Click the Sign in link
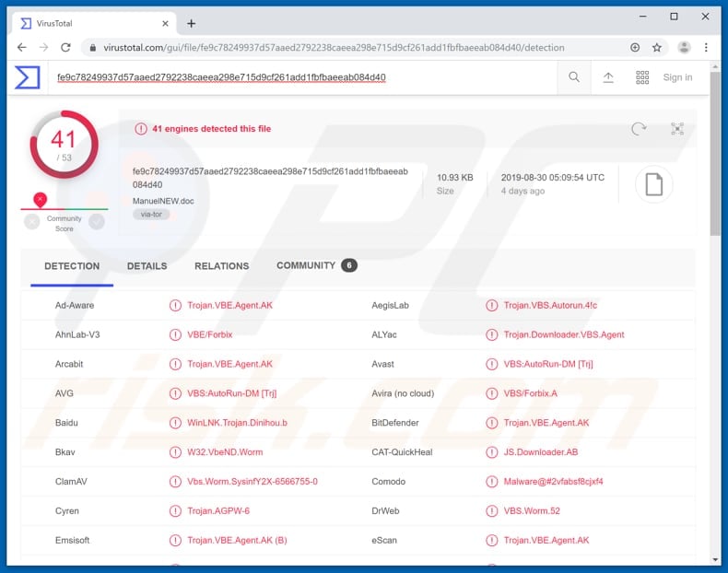728x573 pixels. point(677,77)
